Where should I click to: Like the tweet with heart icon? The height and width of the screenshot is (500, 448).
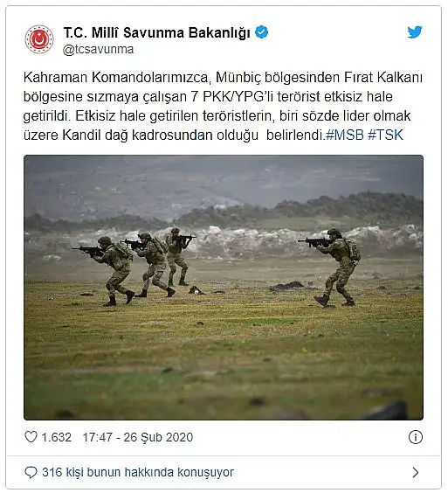31,437
